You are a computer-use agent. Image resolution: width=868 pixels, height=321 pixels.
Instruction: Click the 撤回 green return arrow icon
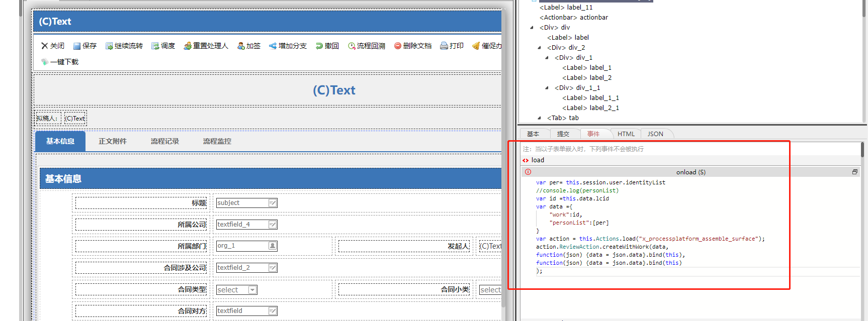(319, 46)
